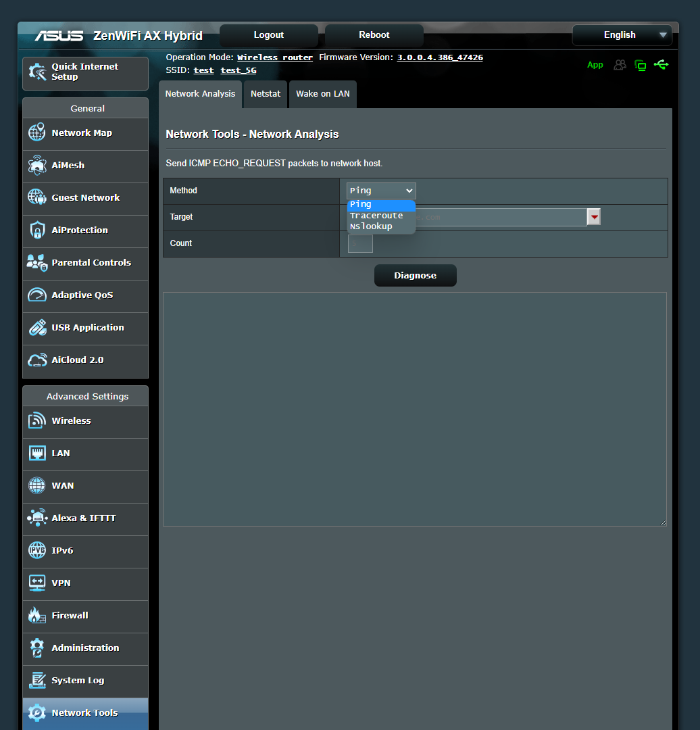
Task: Open the Wireless router mode link
Action: click(274, 57)
